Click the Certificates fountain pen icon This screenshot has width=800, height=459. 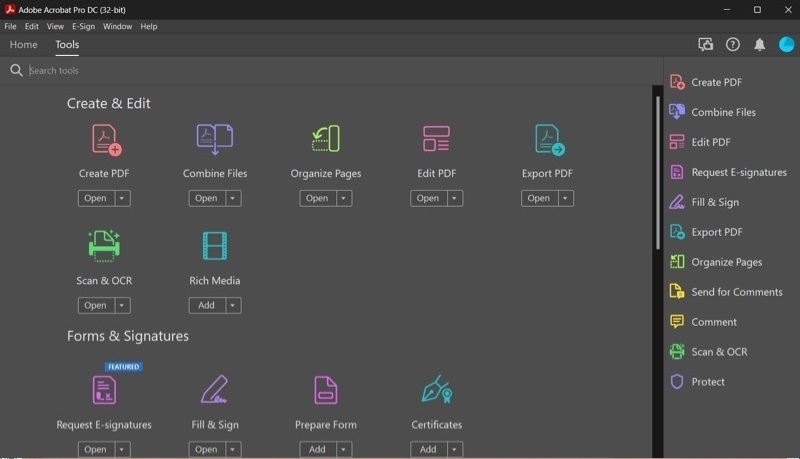tap(437, 389)
